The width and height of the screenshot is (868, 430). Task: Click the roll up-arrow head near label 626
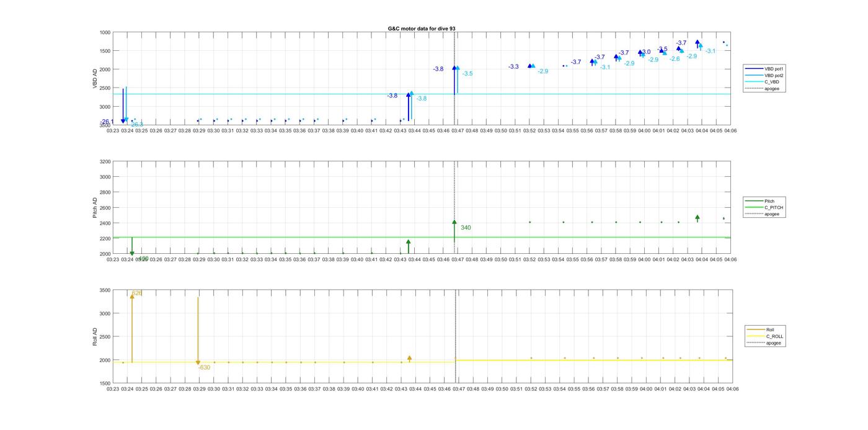[x=132, y=297]
